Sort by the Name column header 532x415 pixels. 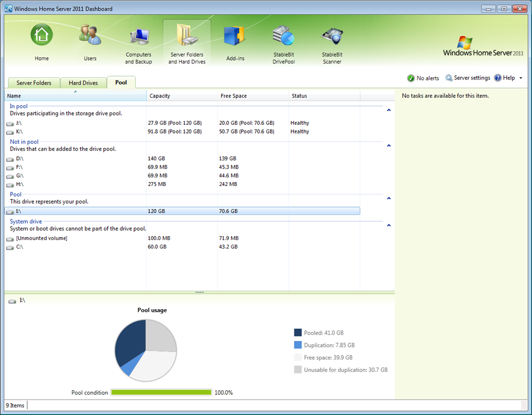coord(75,96)
